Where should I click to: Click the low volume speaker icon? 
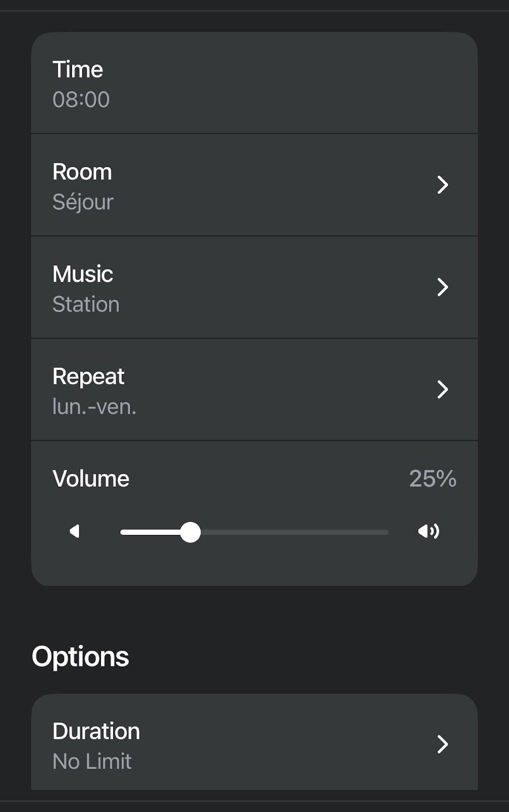(x=75, y=531)
